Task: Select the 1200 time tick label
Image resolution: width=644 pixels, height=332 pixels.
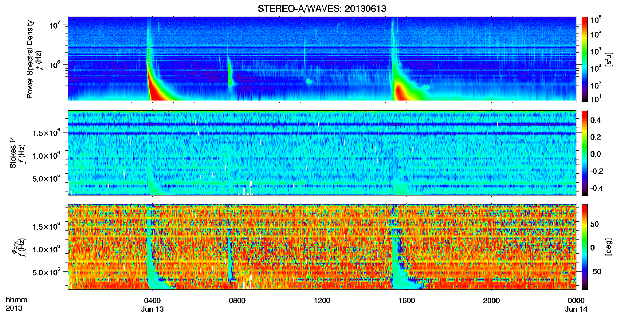Action: point(322,300)
